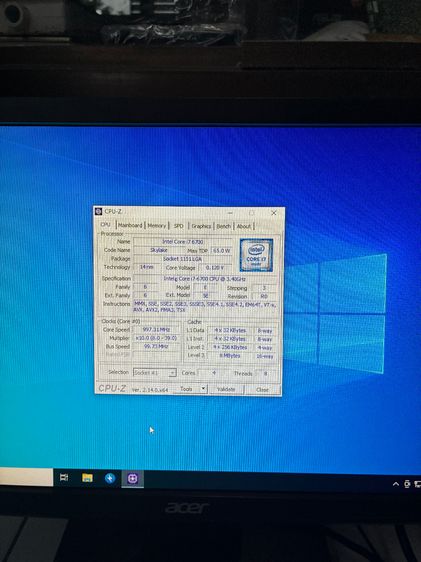Click the CPU-Z title bar icon

99,211
